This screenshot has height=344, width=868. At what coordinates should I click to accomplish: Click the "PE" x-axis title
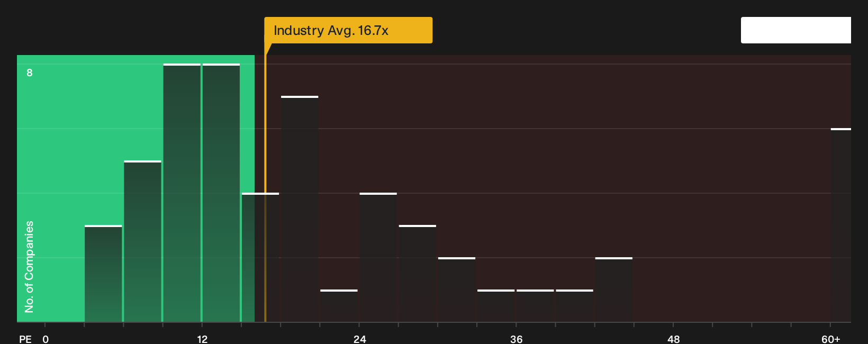(25, 339)
